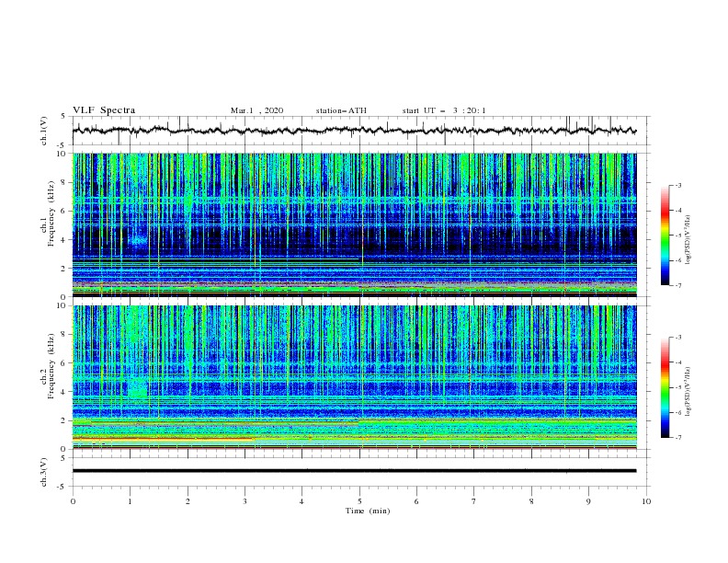The image size is (728, 563).
Task: Click time axis tick label "5"
Action: pos(359,501)
